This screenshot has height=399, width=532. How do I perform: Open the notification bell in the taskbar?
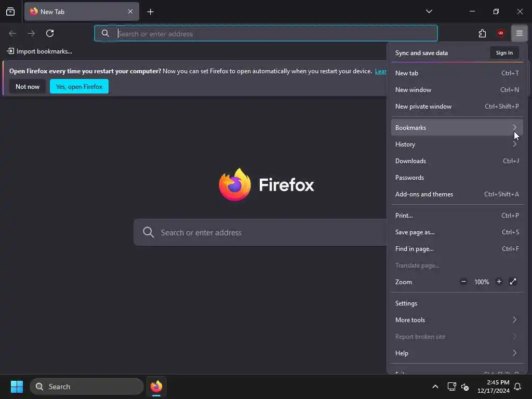point(517,387)
